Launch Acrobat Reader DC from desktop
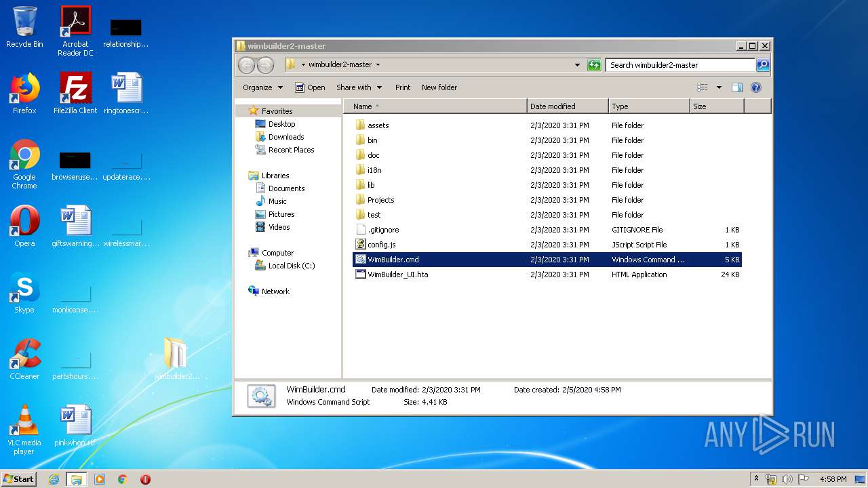 tap(75, 30)
